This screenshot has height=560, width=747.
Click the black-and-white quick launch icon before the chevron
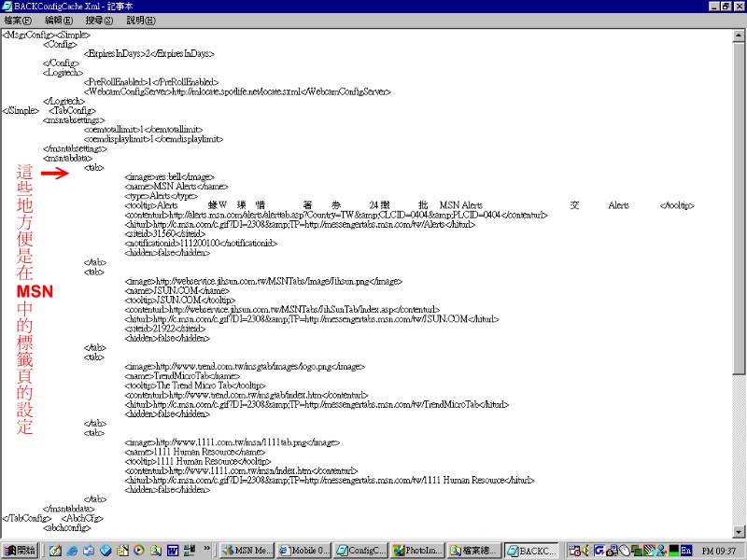tap(190, 551)
